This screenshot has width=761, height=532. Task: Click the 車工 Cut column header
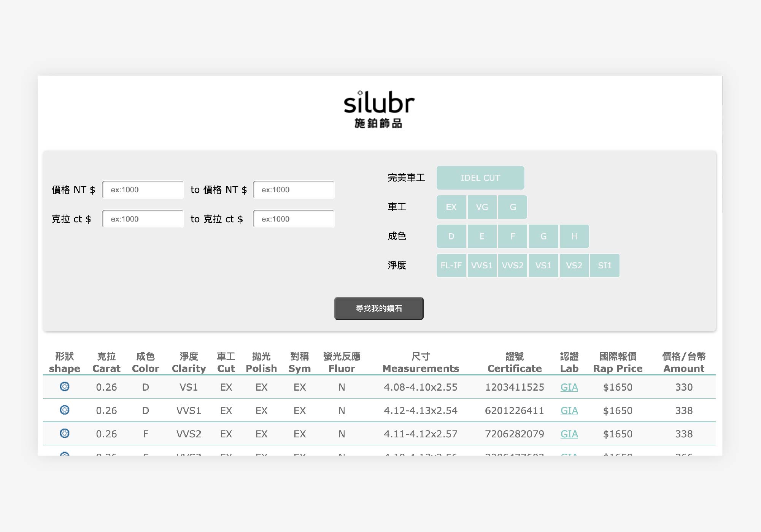coord(226,363)
